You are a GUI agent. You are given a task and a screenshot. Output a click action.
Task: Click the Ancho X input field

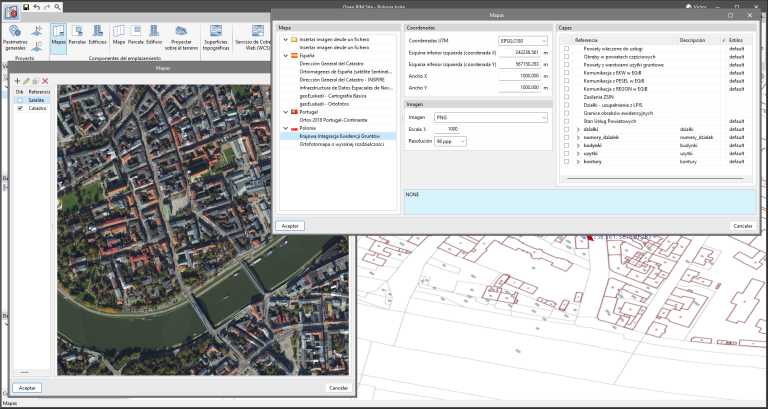(520, 75)
